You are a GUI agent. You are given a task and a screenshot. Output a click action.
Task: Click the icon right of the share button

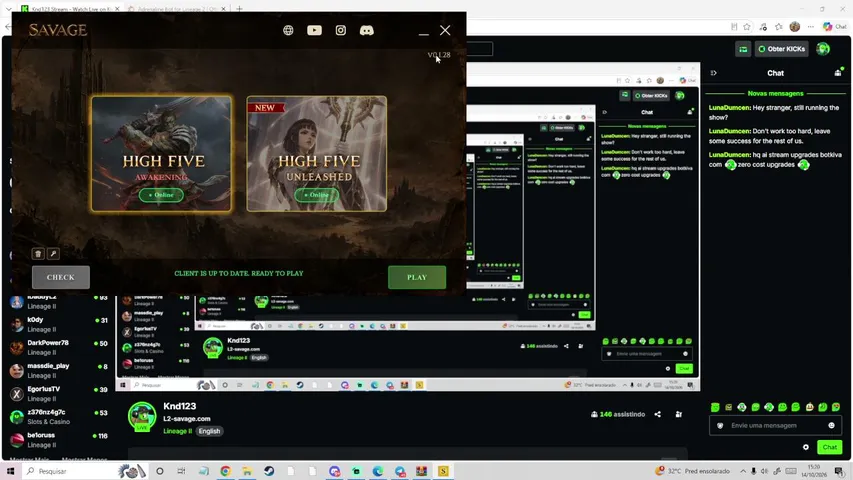pos(679,415)
